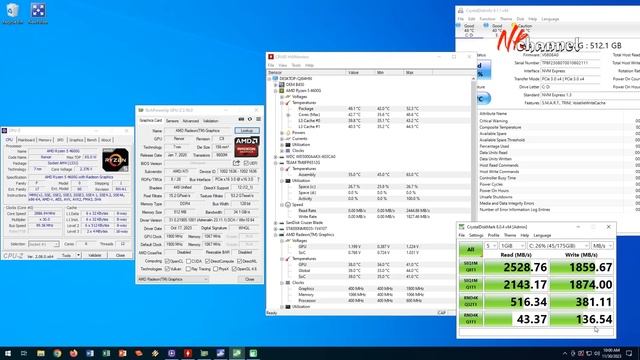Switch to the Advanced tab in GPU-Z
The image size is (640, 360).
pyautogui.click(x=191, y=121)
